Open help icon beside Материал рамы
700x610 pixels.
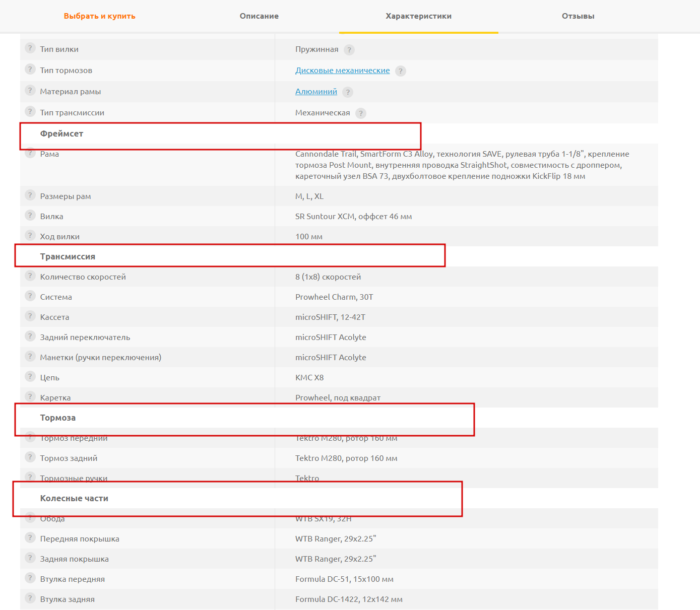point(30,91)
